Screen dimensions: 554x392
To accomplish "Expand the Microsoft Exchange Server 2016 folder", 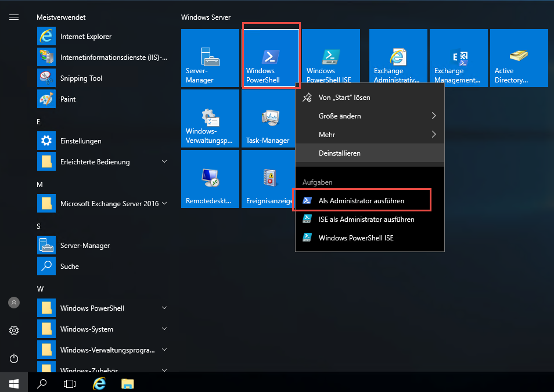I will 109,204.
